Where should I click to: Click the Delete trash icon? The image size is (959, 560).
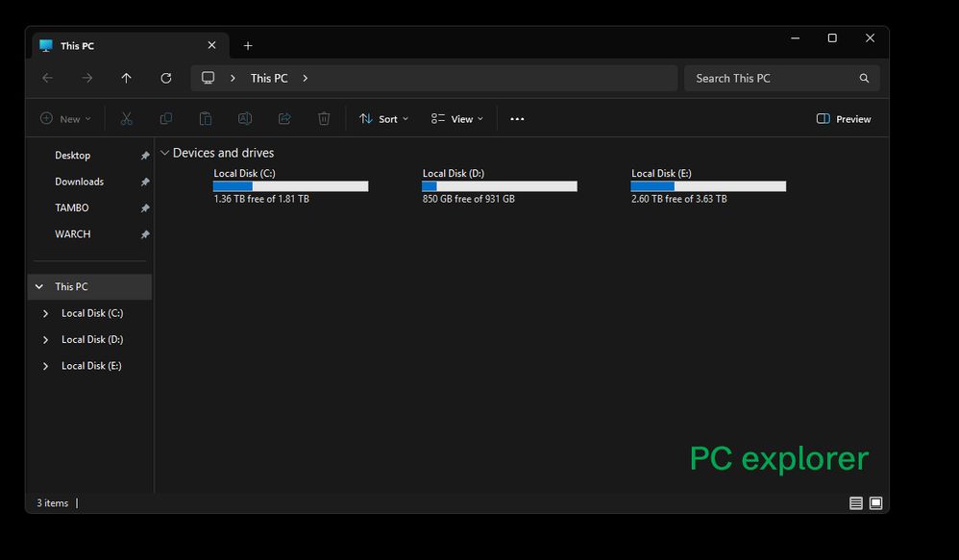(x=324, y=118)
